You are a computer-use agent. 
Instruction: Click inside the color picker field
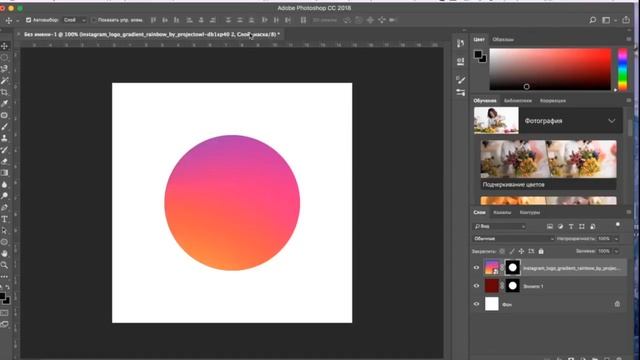pos(550,69)
